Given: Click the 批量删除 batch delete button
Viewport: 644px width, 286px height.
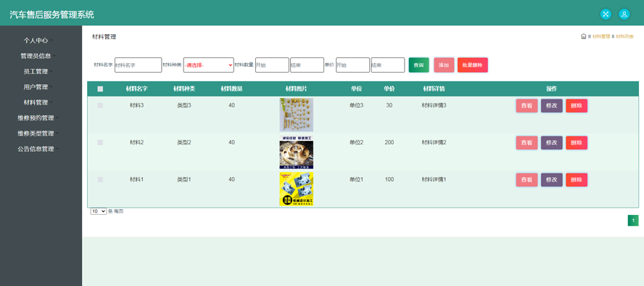Looking at the screenshot, I should (x=473, y=65).
